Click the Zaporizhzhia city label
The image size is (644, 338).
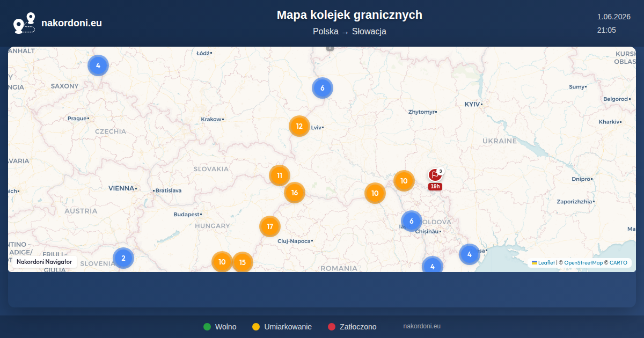(x=575, y=201)
